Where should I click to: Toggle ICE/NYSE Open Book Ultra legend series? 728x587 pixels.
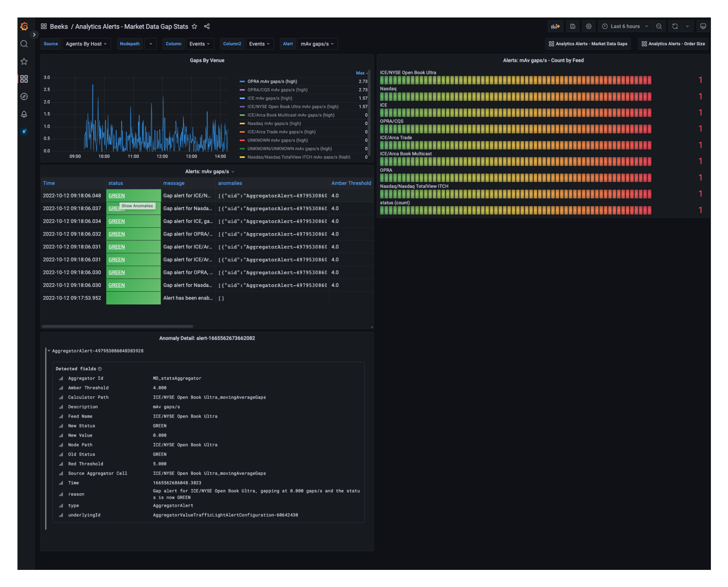tap(293, 107)
